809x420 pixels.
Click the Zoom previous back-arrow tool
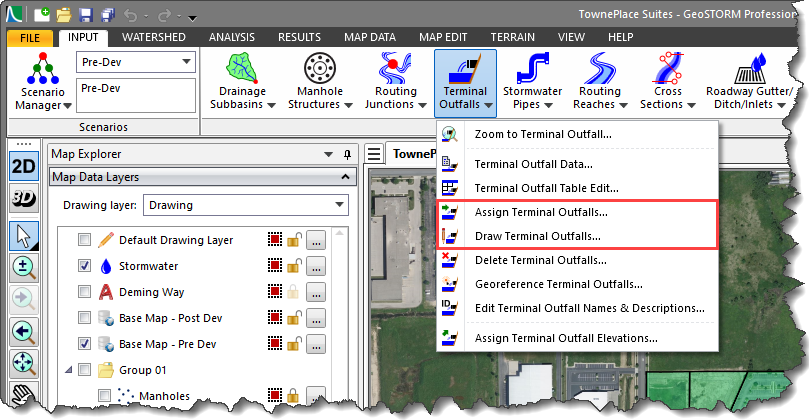(x=24, y=332)
